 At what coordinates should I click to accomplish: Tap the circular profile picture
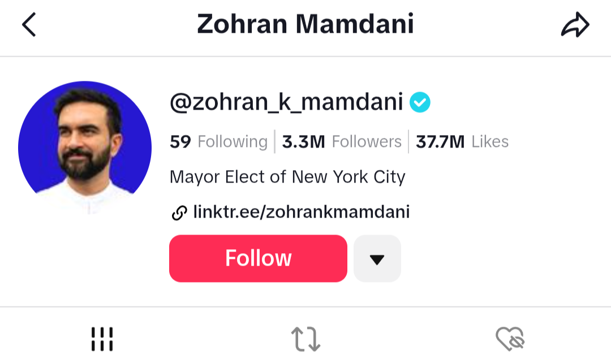pos(85,147)
